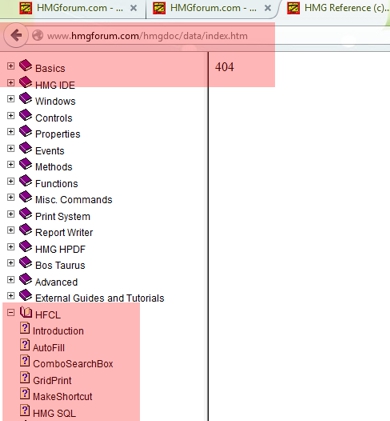Click the HMG IDE book icon

25,82
